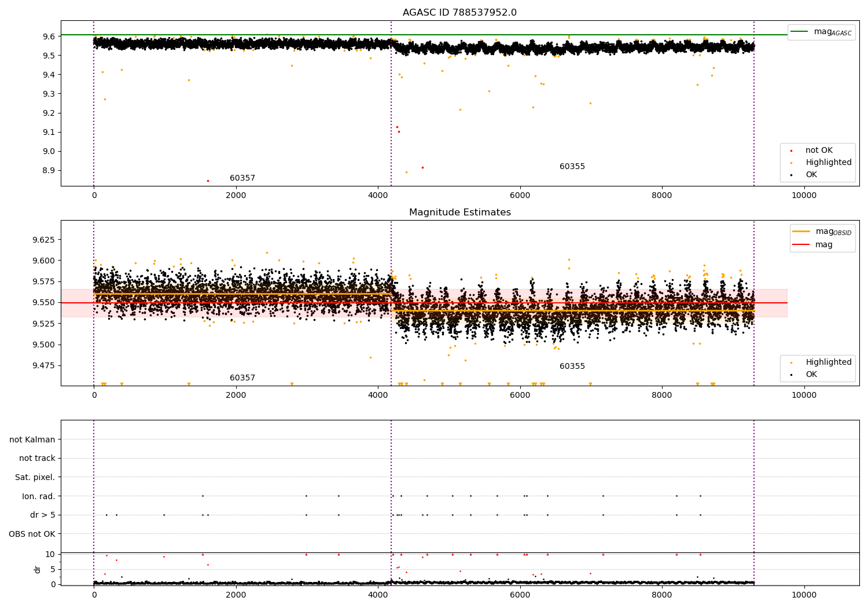The width and height of the screenshot is (868, 608).
Task: Click the 9.475 y-axis tick label
Action: click(x=44, y=366)
